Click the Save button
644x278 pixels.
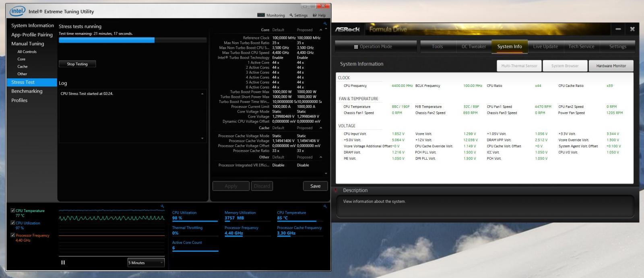point(315,186)
